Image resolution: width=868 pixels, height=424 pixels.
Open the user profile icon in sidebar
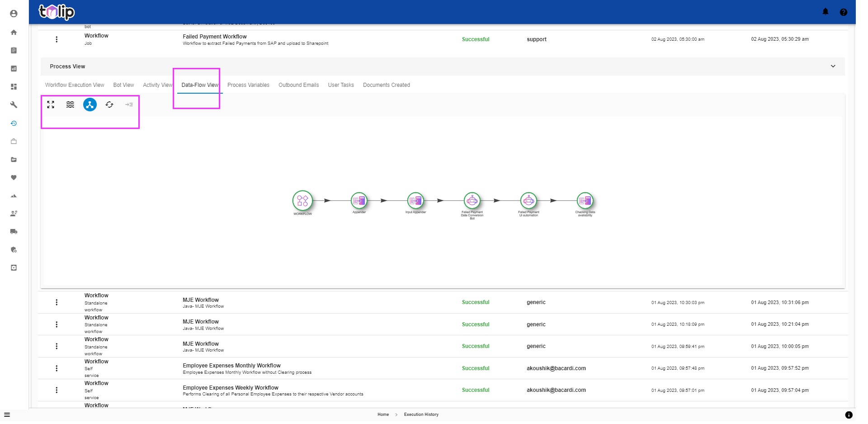click(x=14, y=14)
